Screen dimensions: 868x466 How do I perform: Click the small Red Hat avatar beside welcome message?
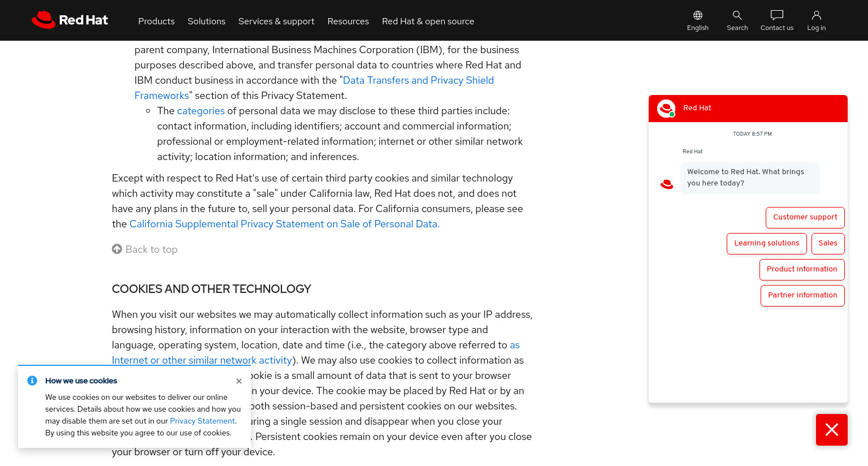tap(667, 184)
